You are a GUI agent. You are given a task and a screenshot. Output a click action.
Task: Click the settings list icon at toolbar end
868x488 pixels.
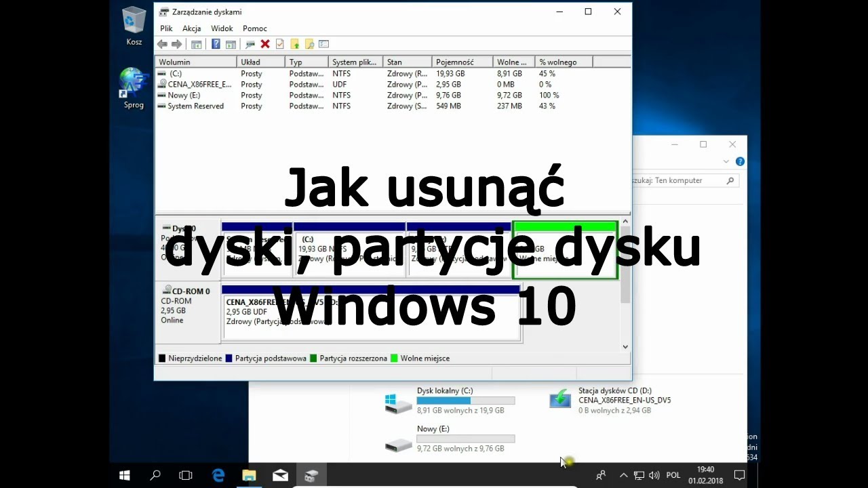point(323,44)
